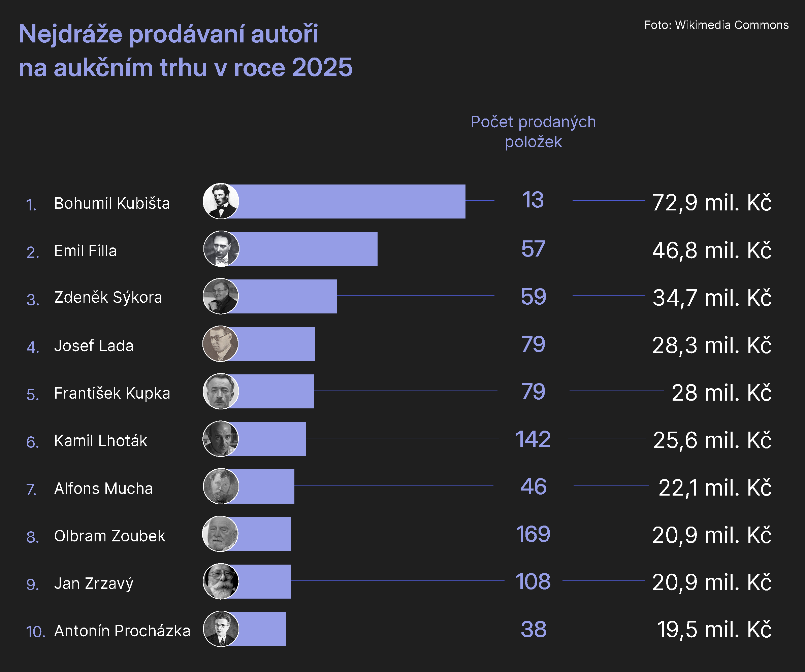The height and width of the screenshot is (672, 805).
Task: Select Jan Zrzavý's bearded portrait
Action: 221,581
